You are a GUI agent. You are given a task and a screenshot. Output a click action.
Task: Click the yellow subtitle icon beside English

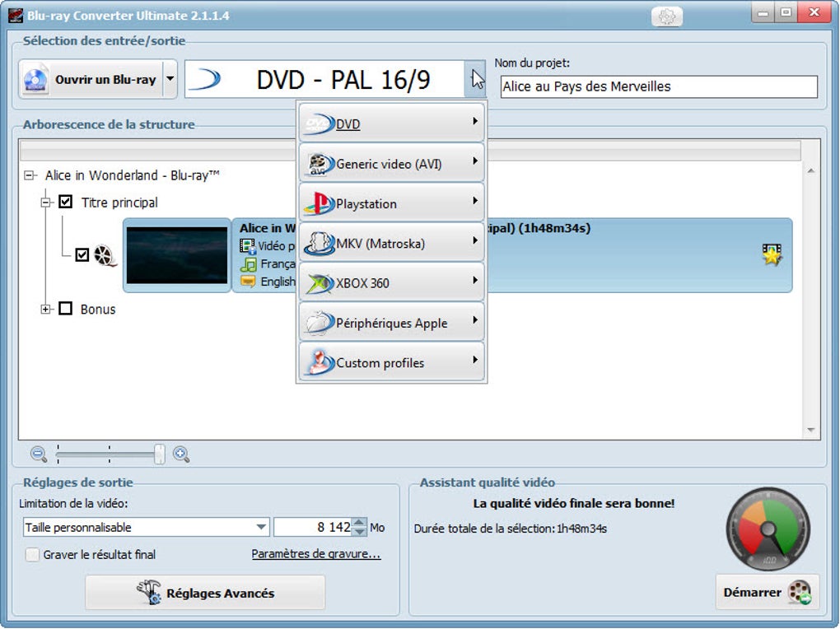(248, 282)
